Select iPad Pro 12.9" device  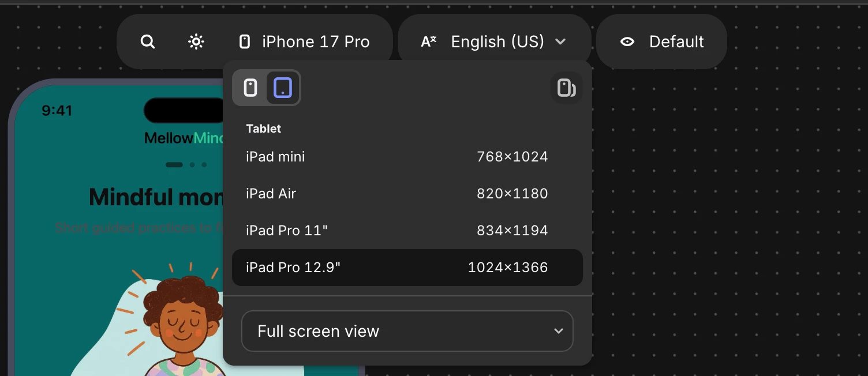click(407, 267)
